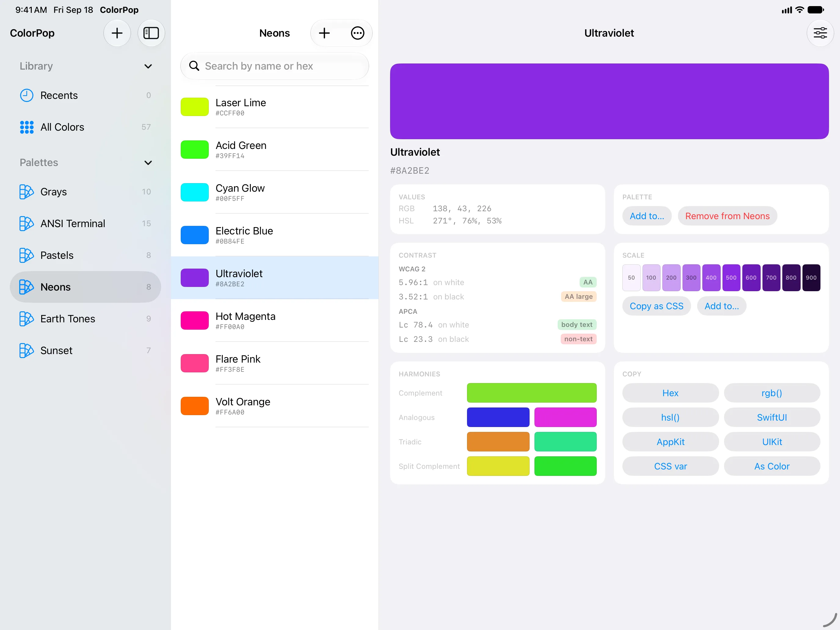Toggle the sidebar panel icon

(151, 33)
